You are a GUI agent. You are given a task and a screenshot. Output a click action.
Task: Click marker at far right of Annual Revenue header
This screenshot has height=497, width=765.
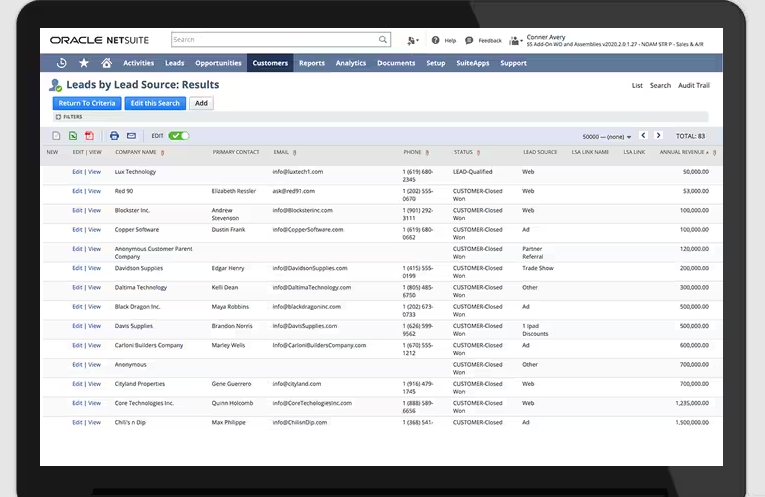tap(714, 153)
